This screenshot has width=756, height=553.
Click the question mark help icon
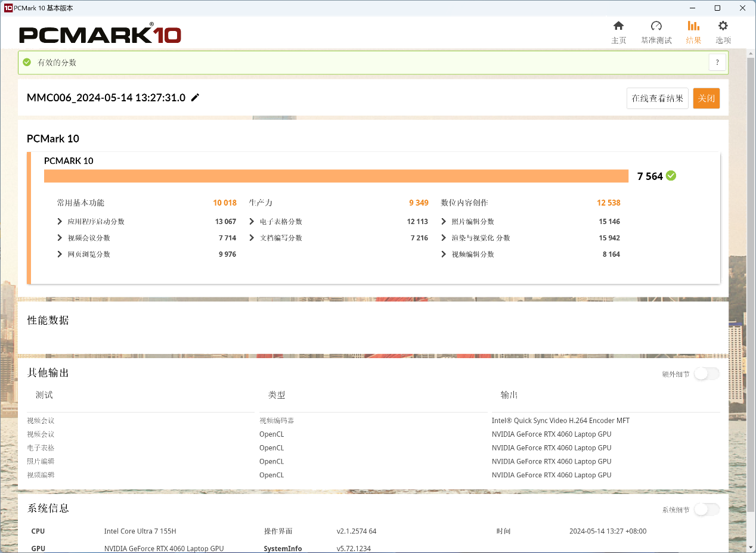[717, 62]
